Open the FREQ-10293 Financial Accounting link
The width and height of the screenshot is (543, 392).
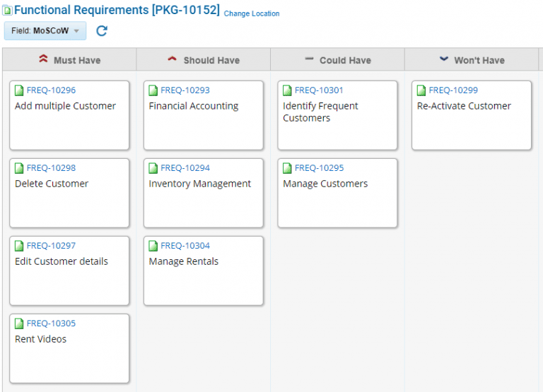tap(185, 90)
